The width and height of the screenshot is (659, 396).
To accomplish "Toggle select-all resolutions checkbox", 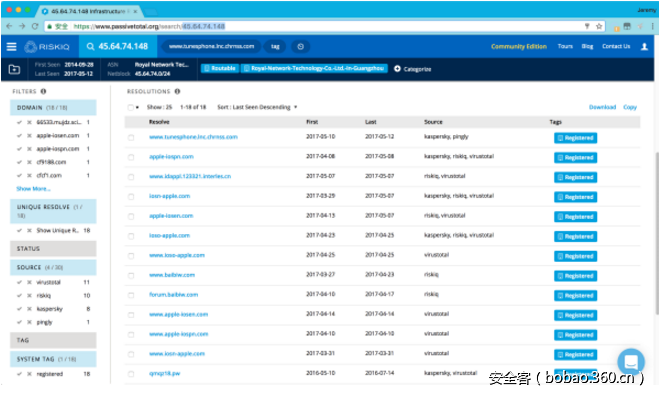I will 131,108.
